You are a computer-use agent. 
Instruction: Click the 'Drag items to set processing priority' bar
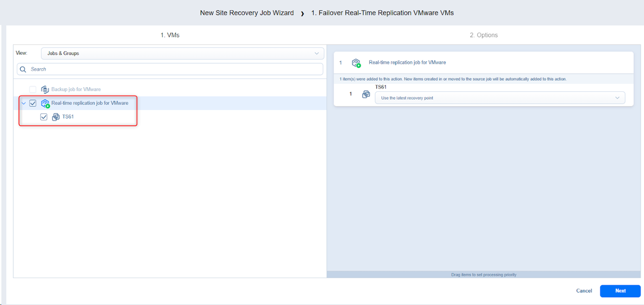[x=483, y=275]
